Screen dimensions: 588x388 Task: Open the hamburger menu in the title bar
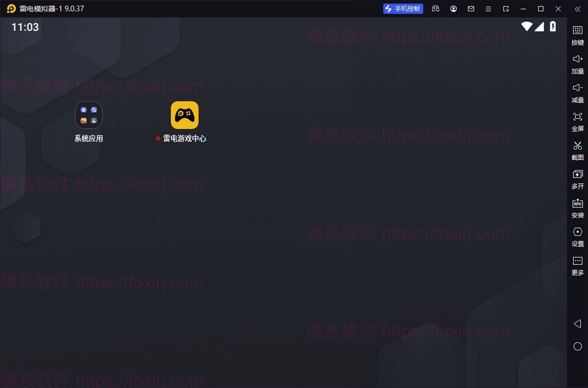tap(489, 9)
